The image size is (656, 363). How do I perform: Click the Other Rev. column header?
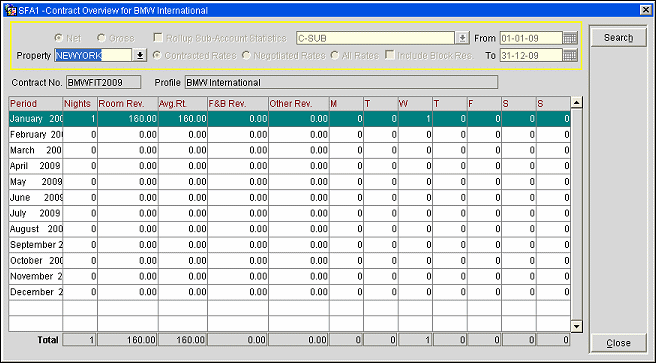tap(299, 104)
